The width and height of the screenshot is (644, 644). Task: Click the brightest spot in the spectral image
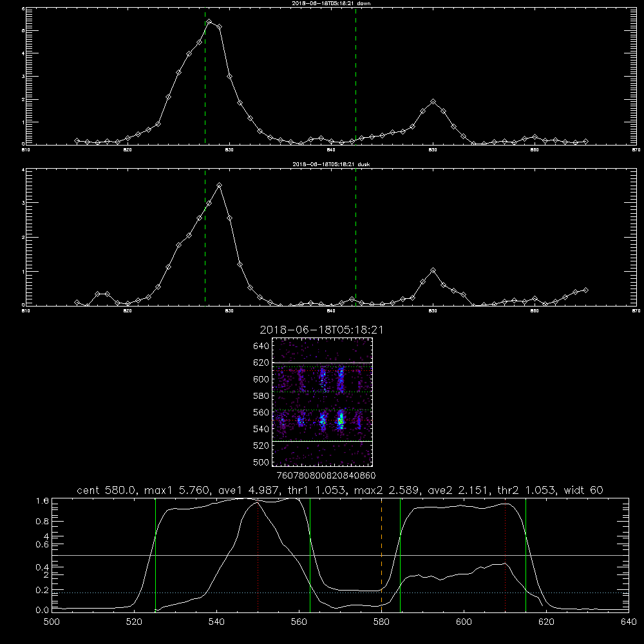click(340, 421)
